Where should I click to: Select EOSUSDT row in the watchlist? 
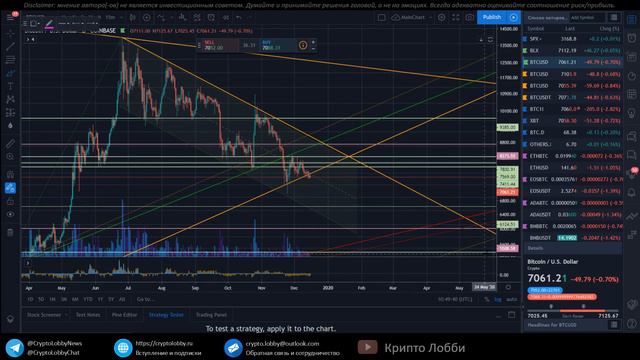(572, 191)
